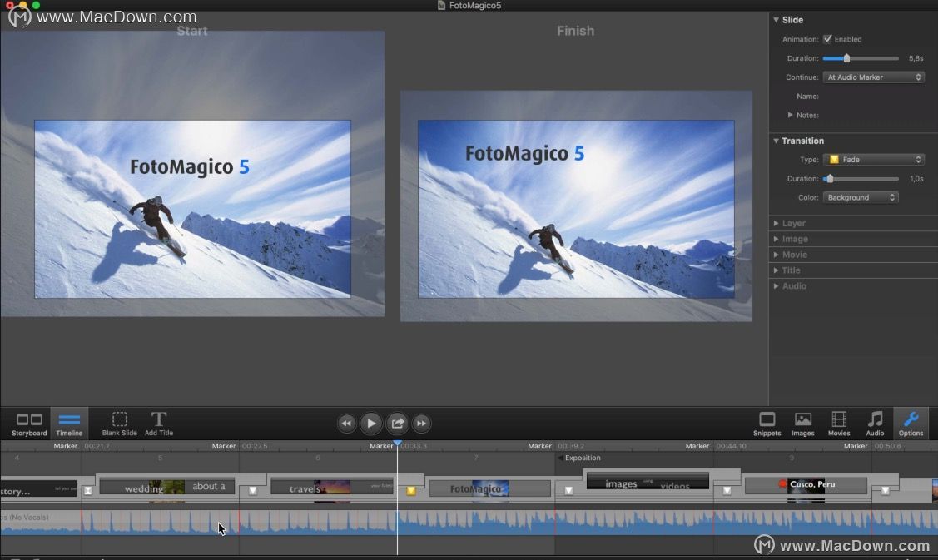Click the audio waveform track
Viewport: 938px width, 560px height.
[x=469, y=523]
